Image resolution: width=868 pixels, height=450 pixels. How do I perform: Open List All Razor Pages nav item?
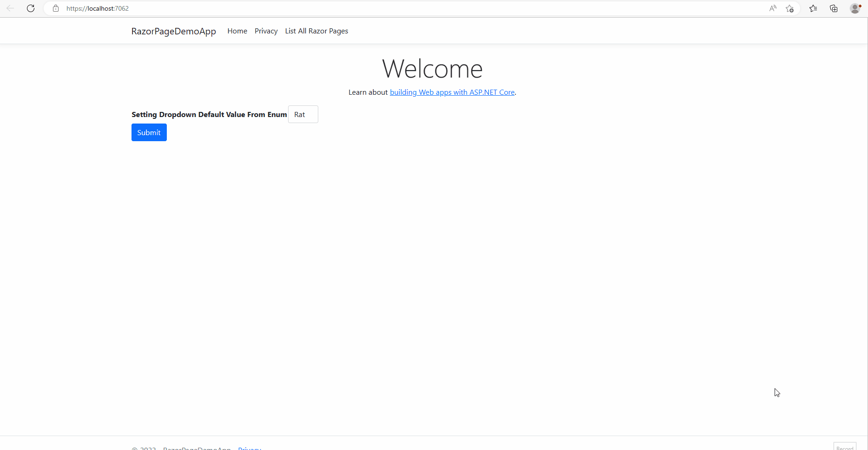pyautogui.click(x=316, y=31)
